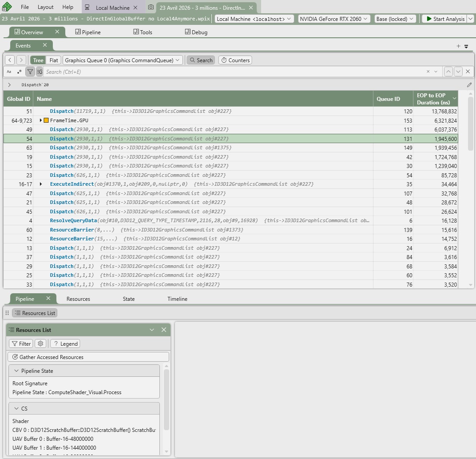Switch to the Debug tab
The image size is (476, 459).
coord(196,32)
